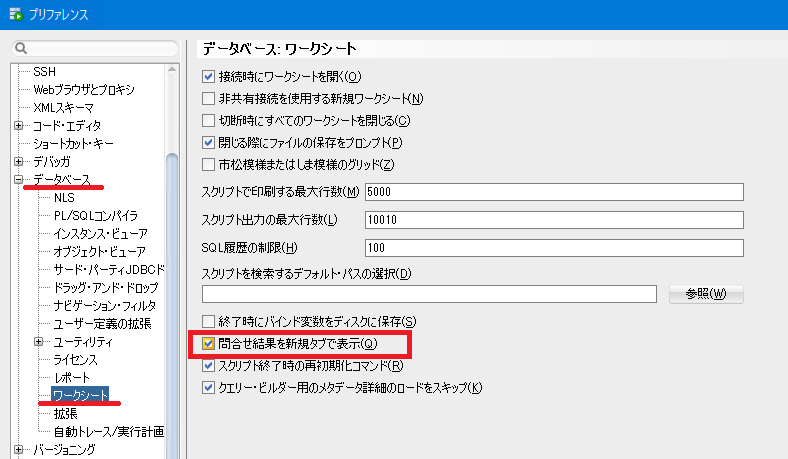Image resolution: width=788 pixels, height=459 pixels.
Task: Select オブジェクト・ビューア tree item
Action: [100, 251]
